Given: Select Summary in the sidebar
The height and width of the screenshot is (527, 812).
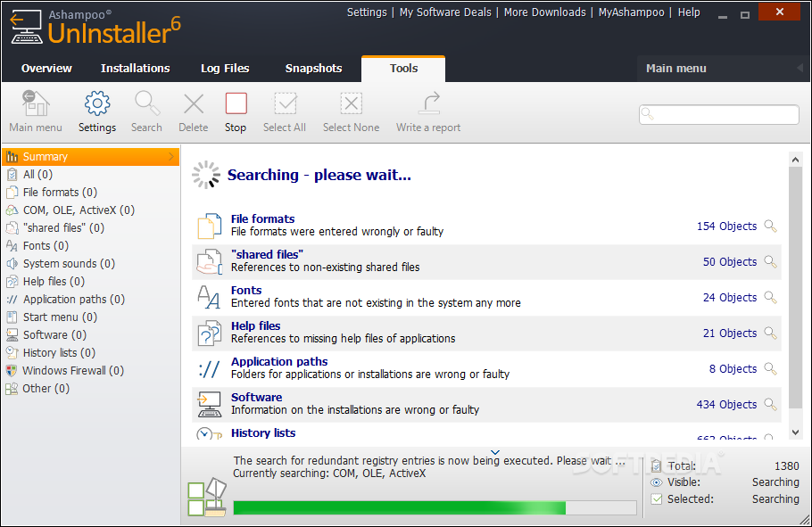Looking at the screenshot, I should 91,156.
